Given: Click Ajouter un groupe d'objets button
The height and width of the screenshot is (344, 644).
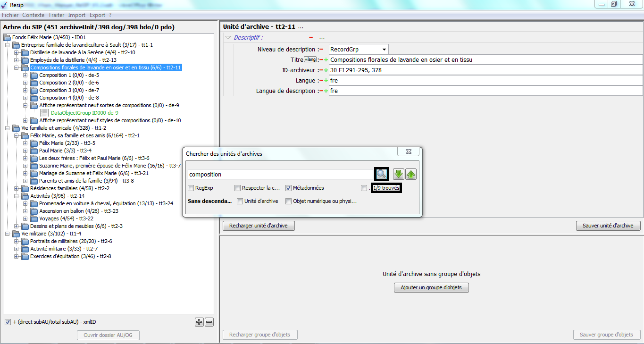Looking at the screenshot, I should click(431, 287).
